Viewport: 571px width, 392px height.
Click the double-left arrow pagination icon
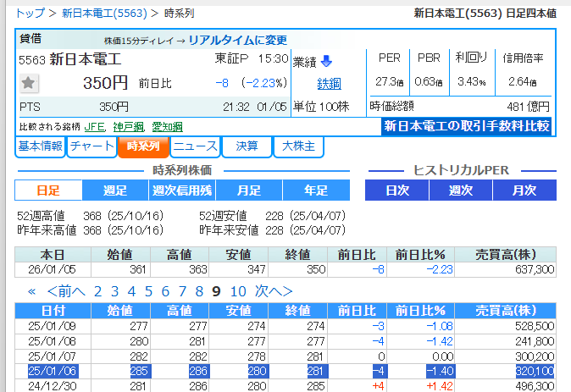(31, 291)
